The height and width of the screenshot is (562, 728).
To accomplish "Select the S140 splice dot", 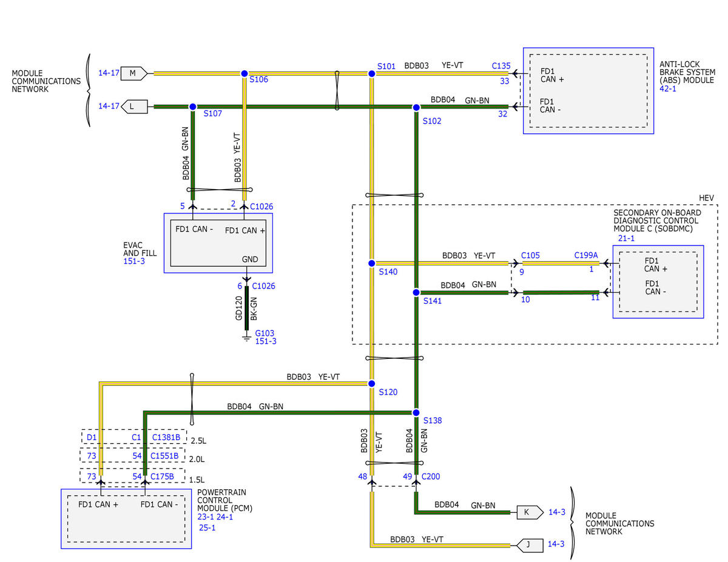I will click(x=372, y=263).
